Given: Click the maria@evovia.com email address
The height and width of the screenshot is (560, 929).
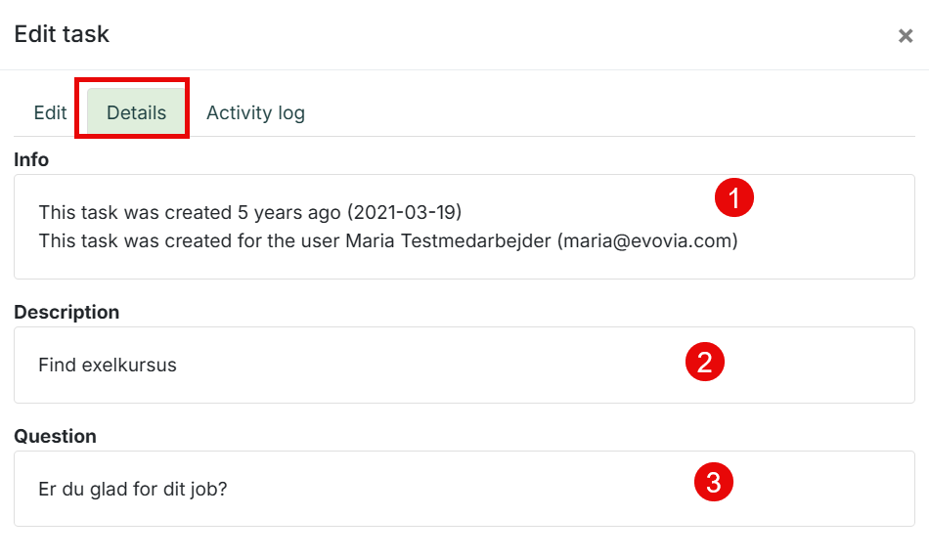Looking at the screenshot, I should (647, 241).
